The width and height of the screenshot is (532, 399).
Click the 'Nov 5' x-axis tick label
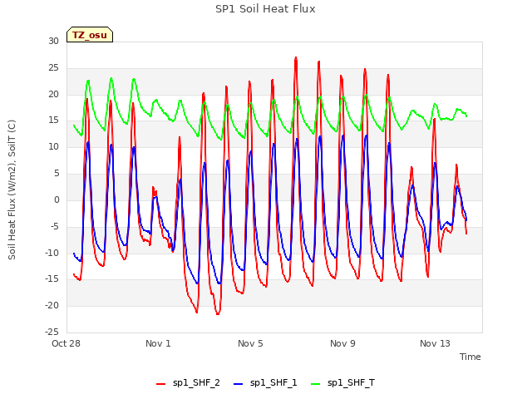click(250, 343)
